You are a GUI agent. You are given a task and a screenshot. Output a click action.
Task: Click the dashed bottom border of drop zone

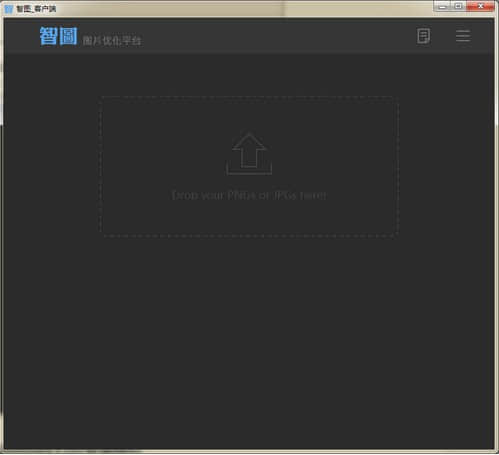coord(249,236)
